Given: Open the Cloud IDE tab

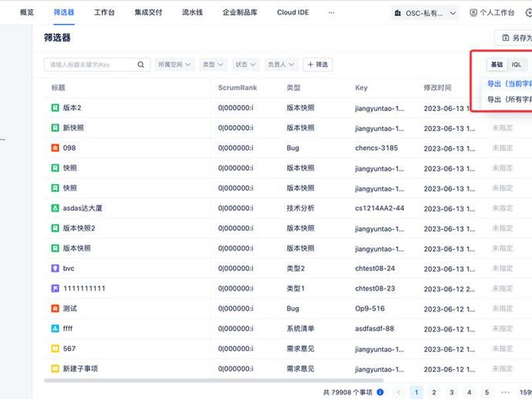Looking at the screenshot, I should click(x=293, y=13).
